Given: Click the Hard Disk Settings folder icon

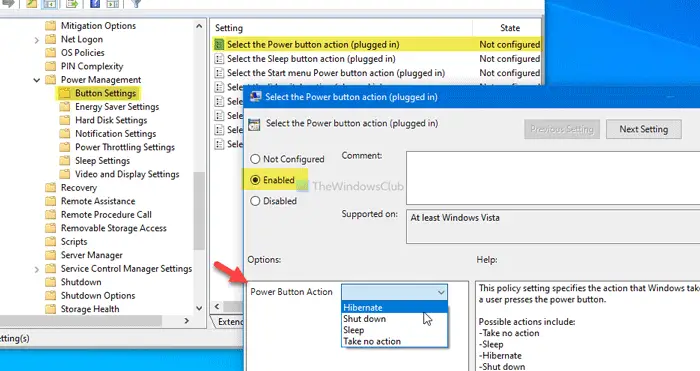Looking at the screenshot, I should click(x=65, y=120).
